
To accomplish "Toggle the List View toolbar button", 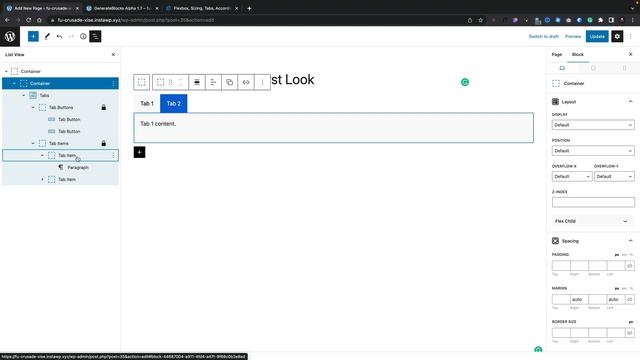I will 95,36.
